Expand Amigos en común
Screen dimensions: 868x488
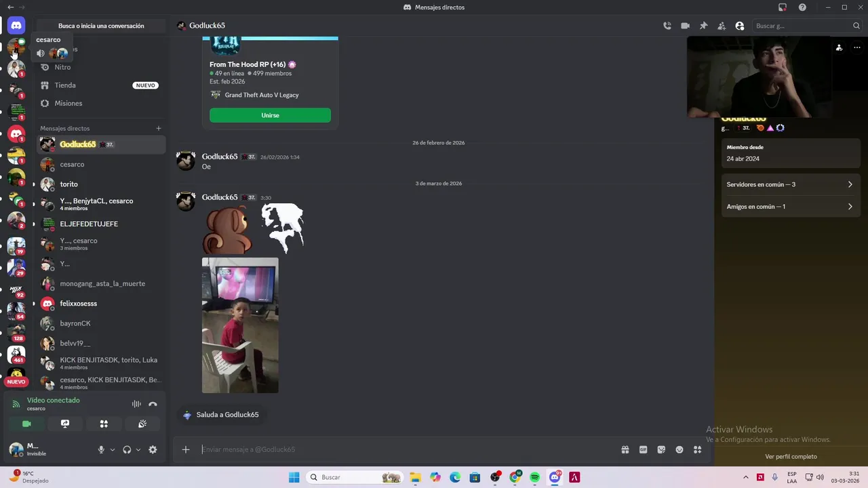coord(791,207)
